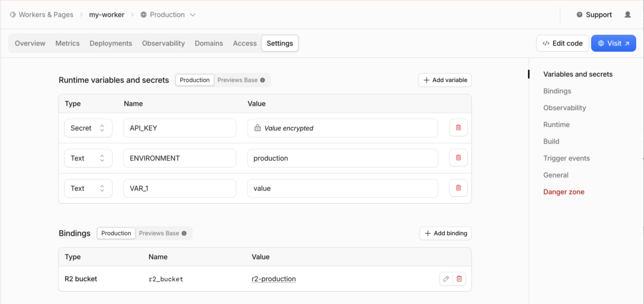This screenshot has width=644, height=304.
Task: Delete the ENVIRONMENT variable row
Action: pyautogui.click(x=458, y=158)
